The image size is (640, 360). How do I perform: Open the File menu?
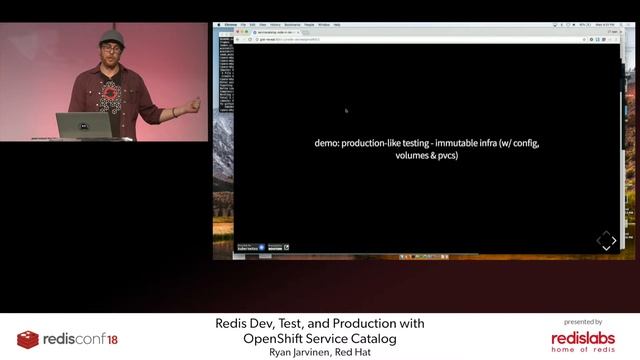pyautogui.click(x=243, y=25)
